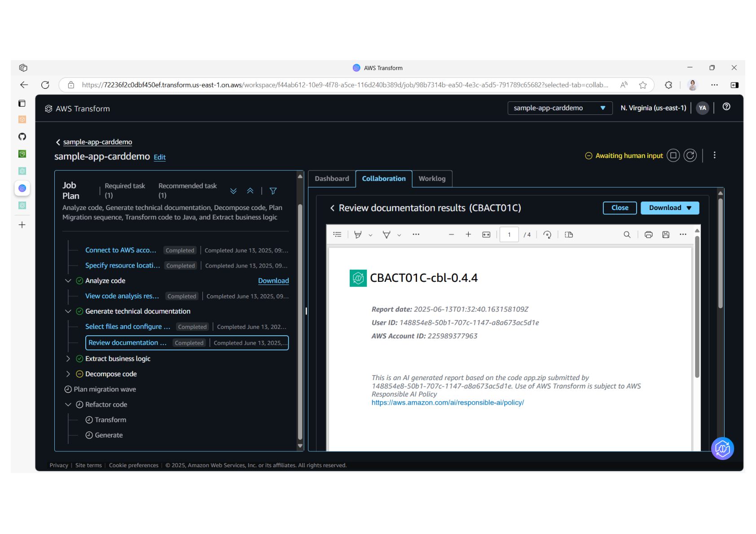This screenshot has width=756, height=534.
Task: Favorite this page with the star icon
Action: click(x=643, y=85)
